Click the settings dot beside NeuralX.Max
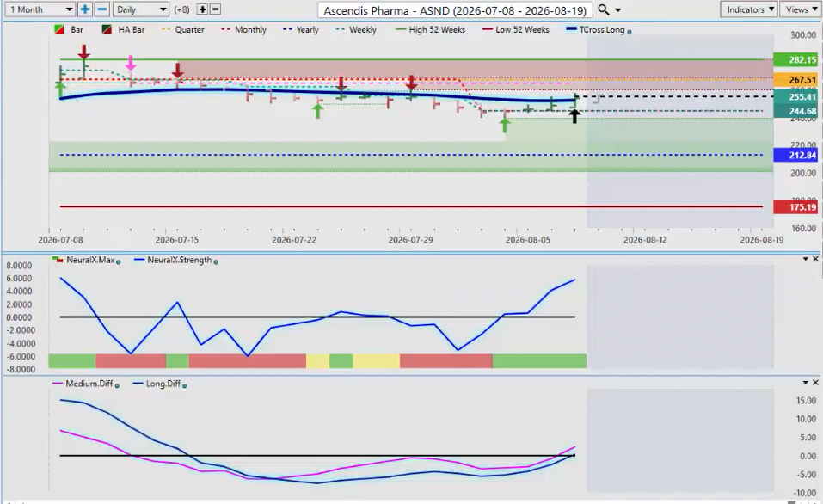The image size is (823, 504). pyautogui.click(x=119, y=261)
